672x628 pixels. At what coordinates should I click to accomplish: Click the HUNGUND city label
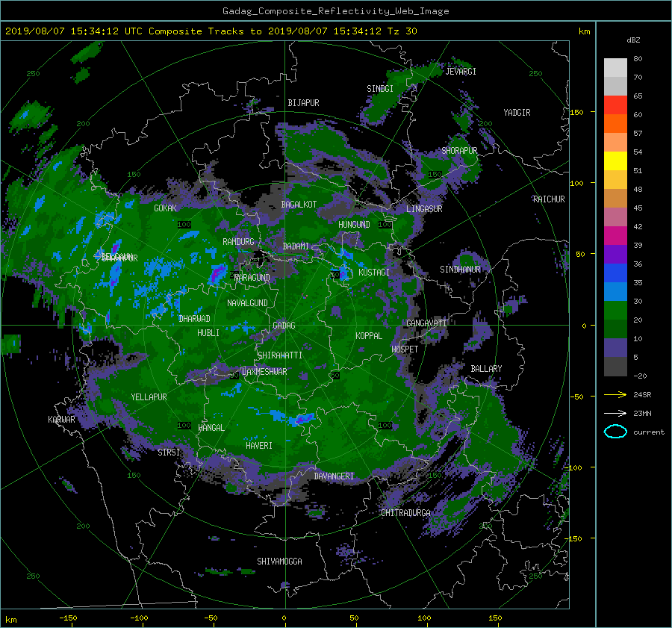tap(354, 225)
